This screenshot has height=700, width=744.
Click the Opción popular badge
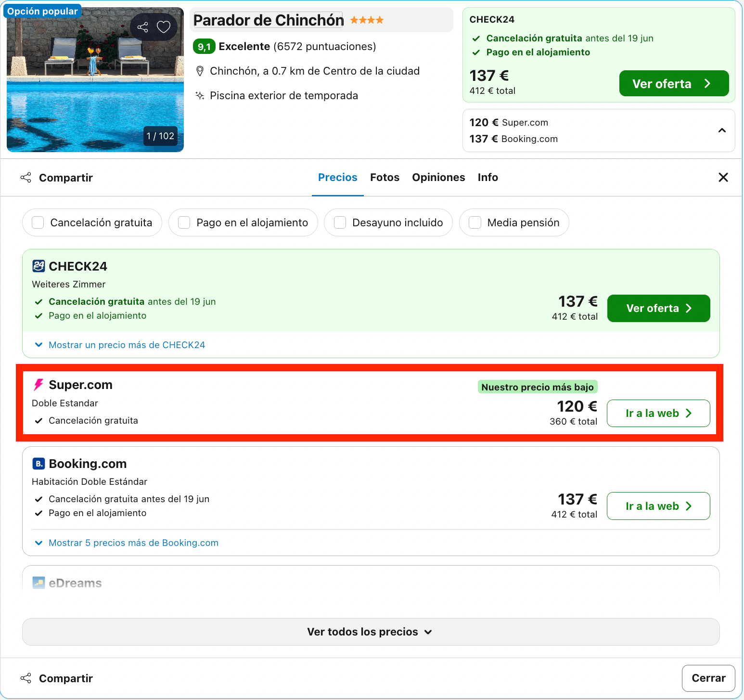(x=42, y=11)
